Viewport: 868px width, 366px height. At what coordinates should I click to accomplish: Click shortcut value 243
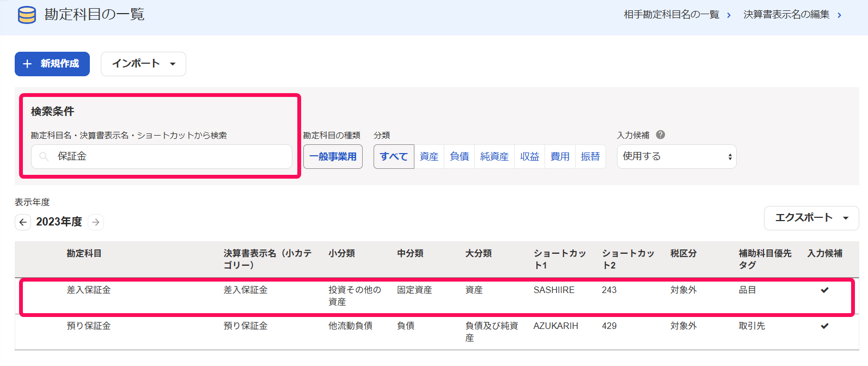(609, 290)
